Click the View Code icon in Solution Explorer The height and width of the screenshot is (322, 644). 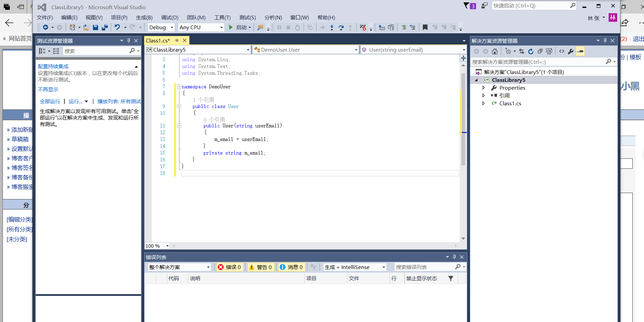tap(562, 51)
